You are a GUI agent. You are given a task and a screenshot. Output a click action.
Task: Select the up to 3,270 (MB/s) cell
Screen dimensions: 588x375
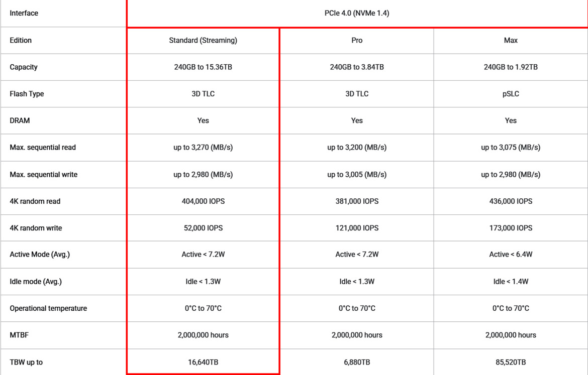click(x=203, y=148)
